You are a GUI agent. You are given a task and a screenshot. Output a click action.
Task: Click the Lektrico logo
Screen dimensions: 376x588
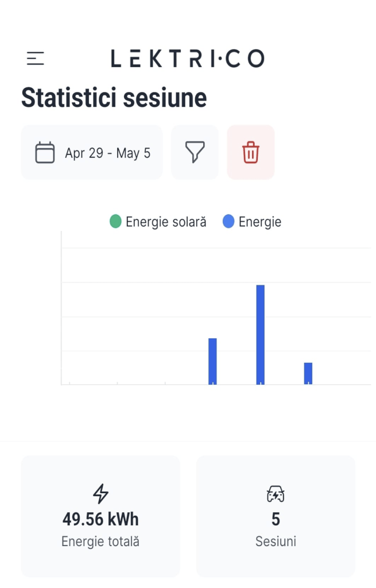188,58
